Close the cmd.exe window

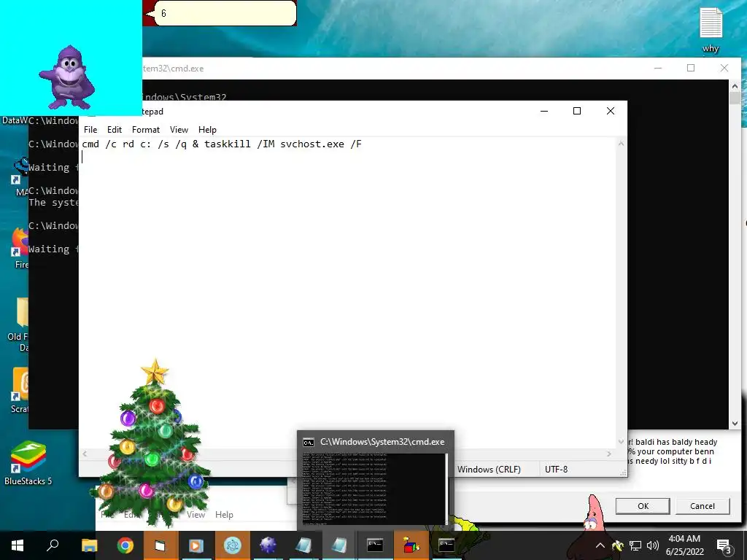(724, 68)
